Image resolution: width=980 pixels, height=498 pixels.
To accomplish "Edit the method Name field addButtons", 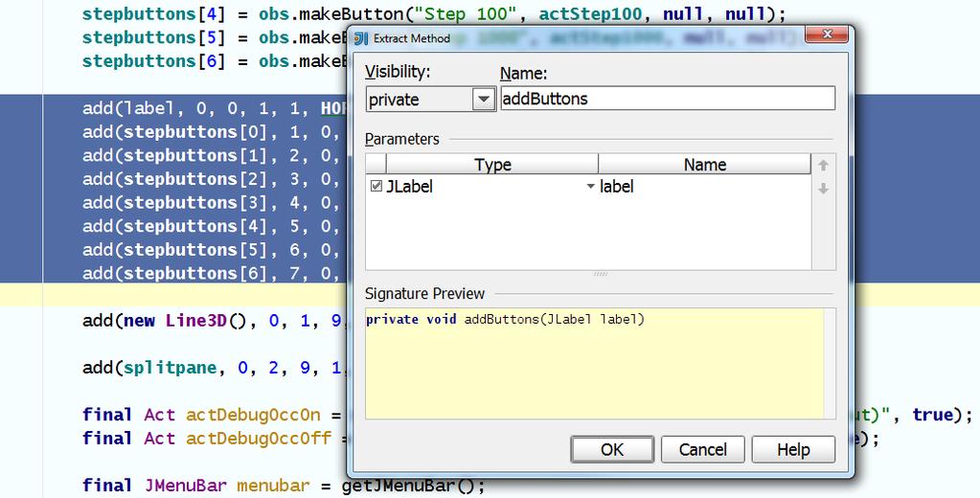I will pyautogui.click(x=668, y=99).
